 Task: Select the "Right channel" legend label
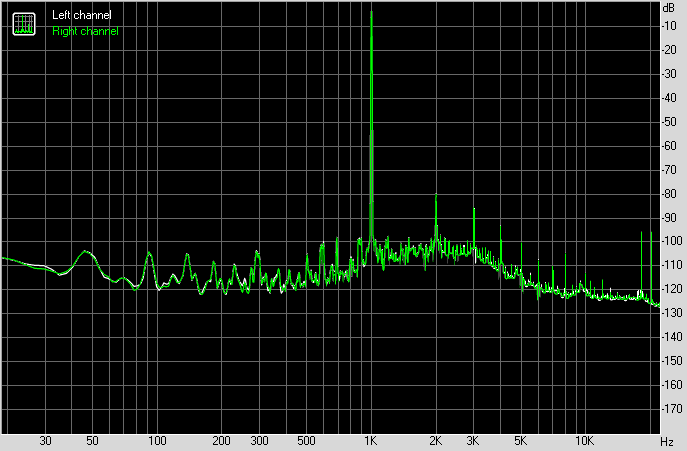point(85,31)
